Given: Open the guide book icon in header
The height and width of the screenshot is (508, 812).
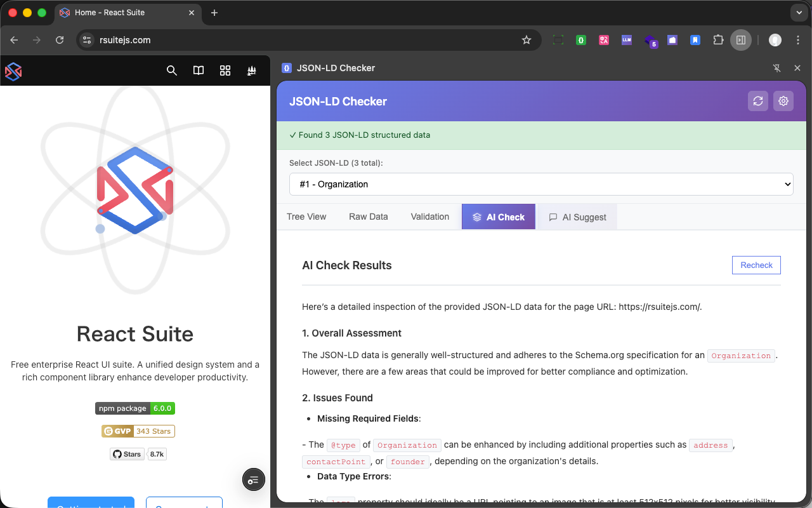Looking at the screenshot, I should (199, 70).
